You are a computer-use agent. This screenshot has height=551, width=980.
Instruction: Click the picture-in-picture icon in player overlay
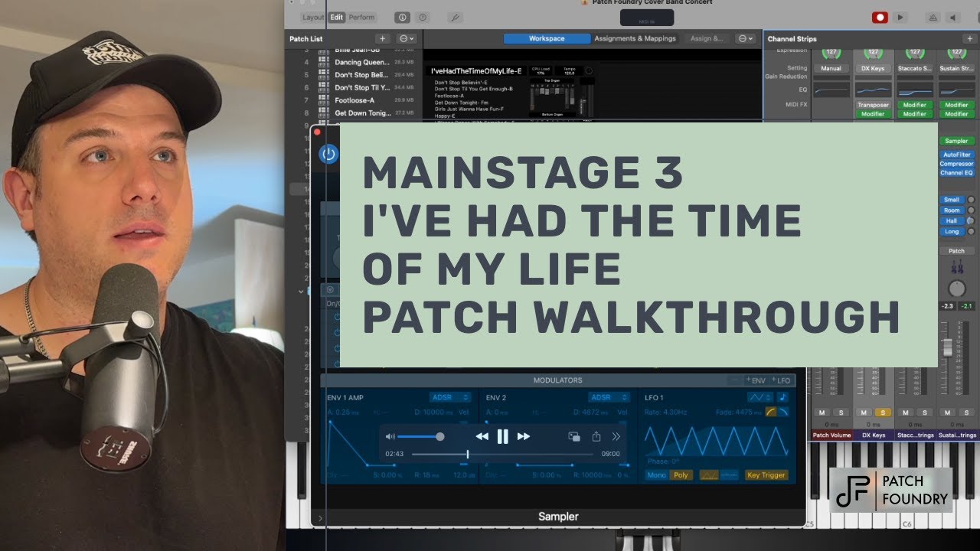574,436
